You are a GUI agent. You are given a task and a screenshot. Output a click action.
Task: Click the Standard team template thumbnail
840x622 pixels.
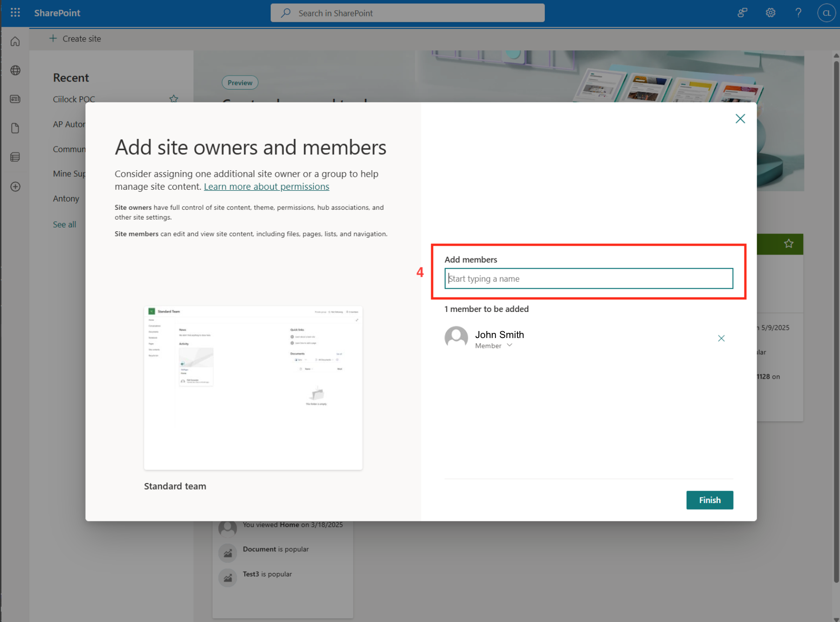pos(253,387)
